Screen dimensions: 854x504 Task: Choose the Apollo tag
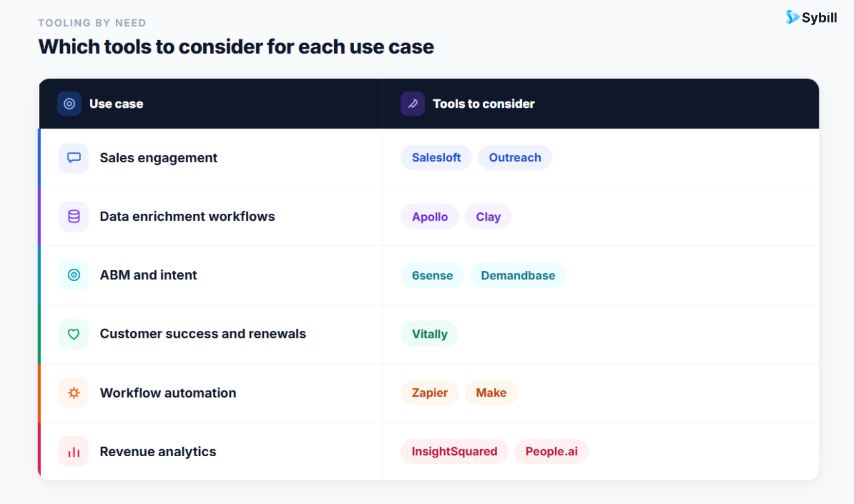pyautogui.click(x=430, y=217)
